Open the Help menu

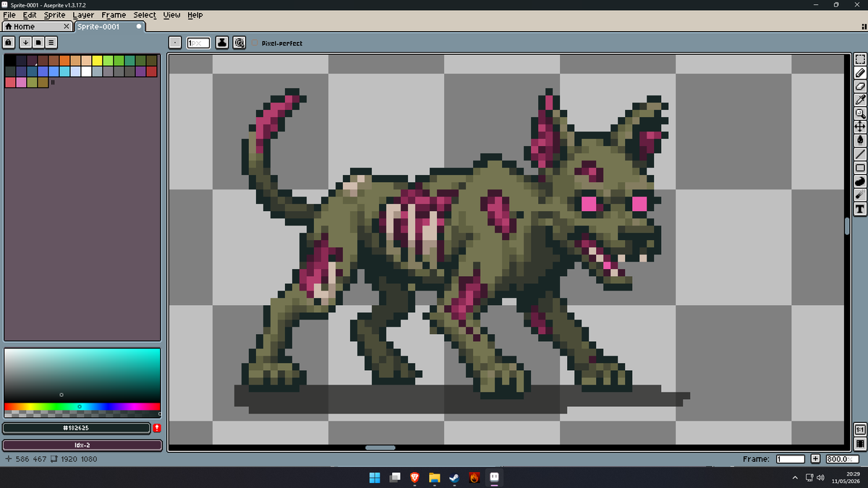(x=195, y=15)
